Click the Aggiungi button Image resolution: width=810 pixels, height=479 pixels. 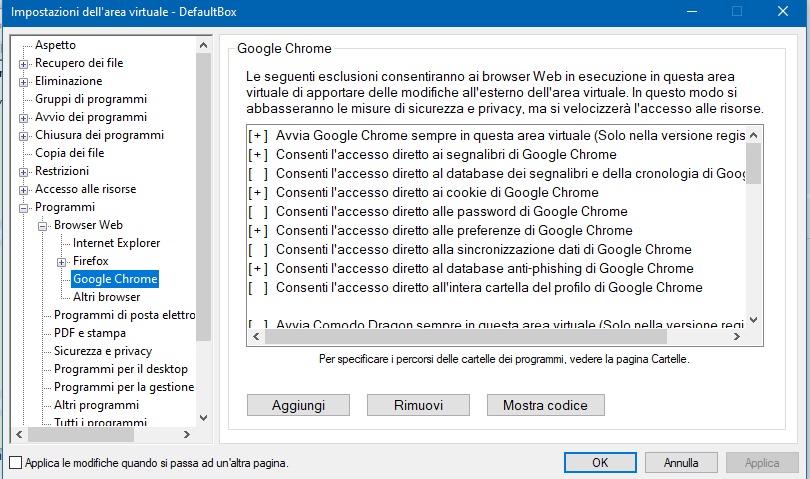tap(298, 405)
